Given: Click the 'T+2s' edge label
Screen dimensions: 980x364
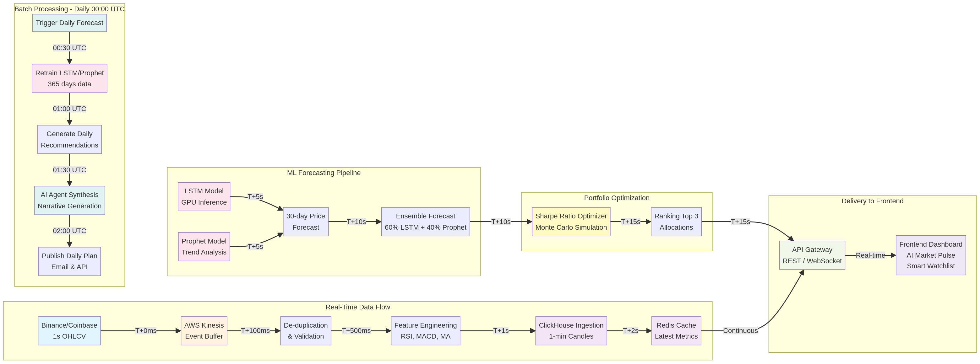Looking at the screenshot, I should (x=630, y=330).
